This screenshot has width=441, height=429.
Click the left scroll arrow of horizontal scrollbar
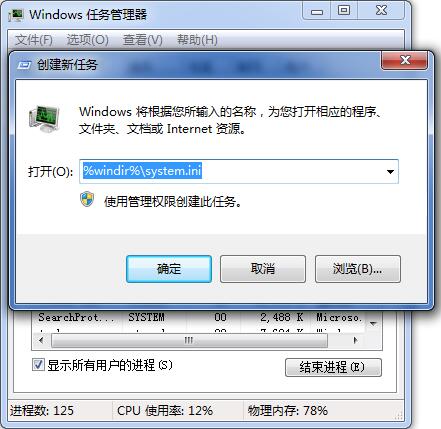tap(41, 340)
